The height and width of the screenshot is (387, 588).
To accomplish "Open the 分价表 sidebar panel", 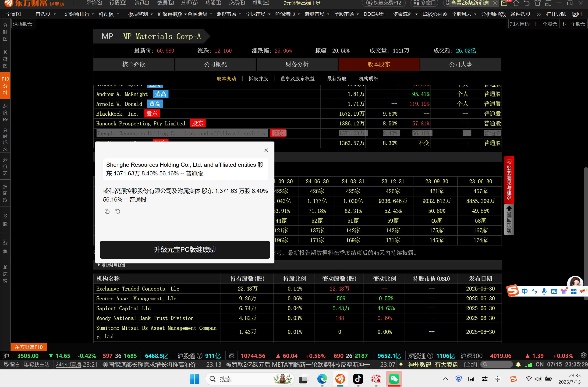I will pyautogui.click(x=5, y=166).
